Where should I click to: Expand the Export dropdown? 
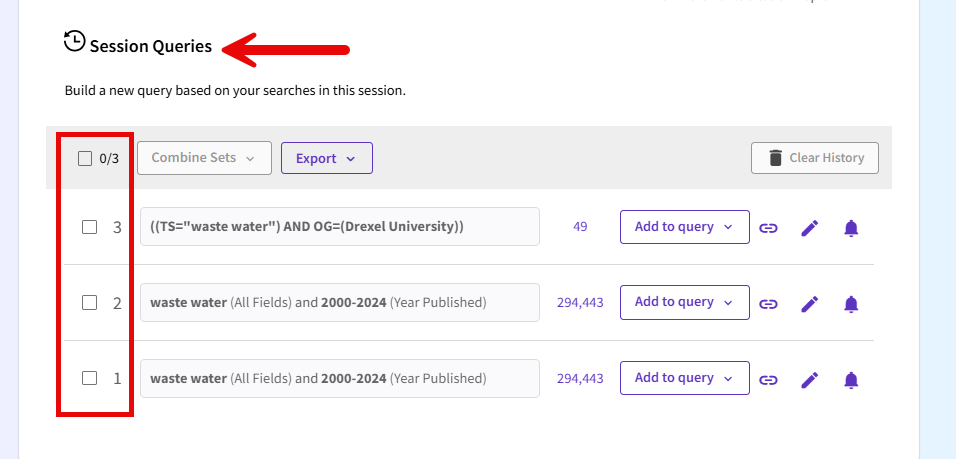(326, 158)
